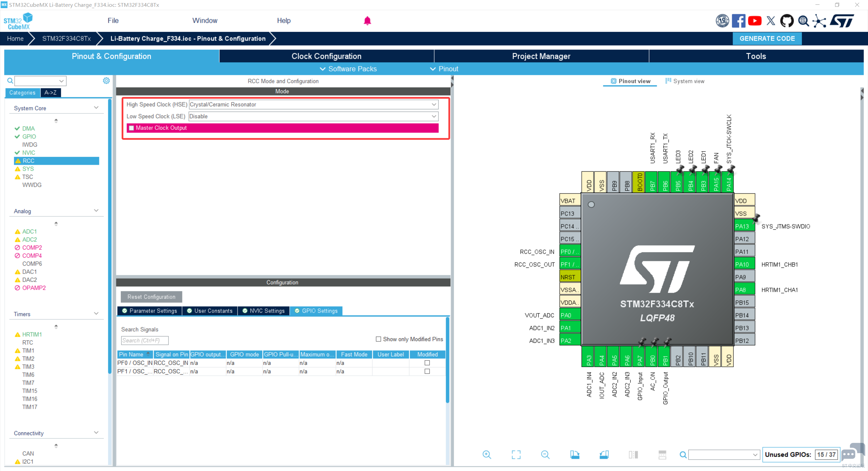868x471 pixels.
Task: Open the GitHub icon link
Action: tap(787, 21)
